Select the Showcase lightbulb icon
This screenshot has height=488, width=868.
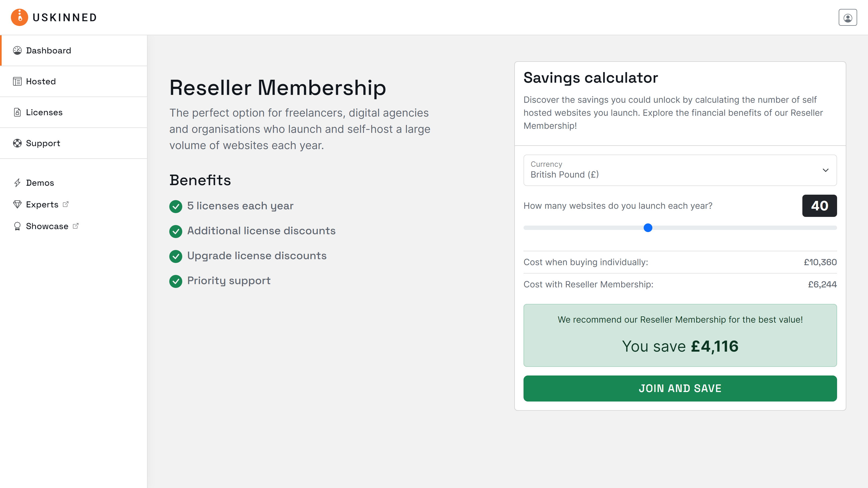18,226
